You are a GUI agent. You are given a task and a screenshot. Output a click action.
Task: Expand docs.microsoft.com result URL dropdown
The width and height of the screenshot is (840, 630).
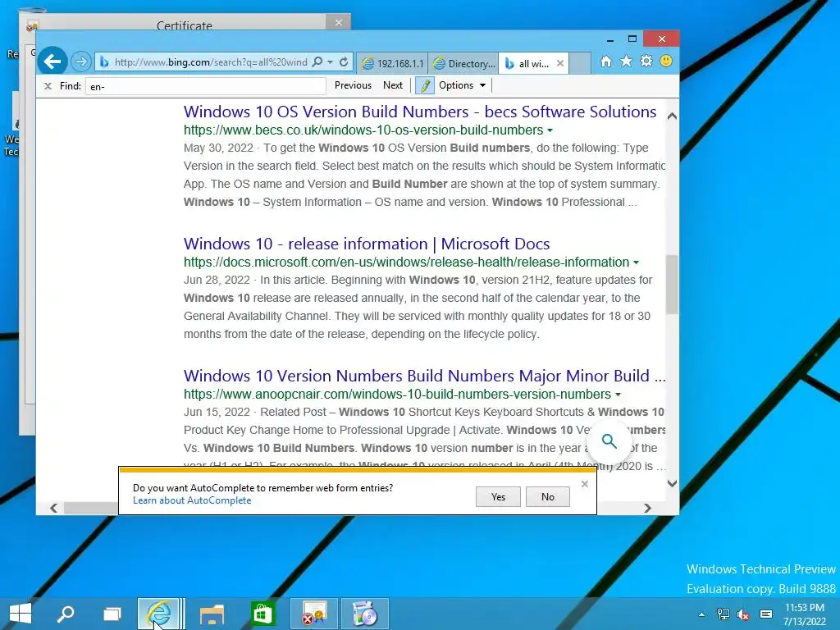(636, 262)
